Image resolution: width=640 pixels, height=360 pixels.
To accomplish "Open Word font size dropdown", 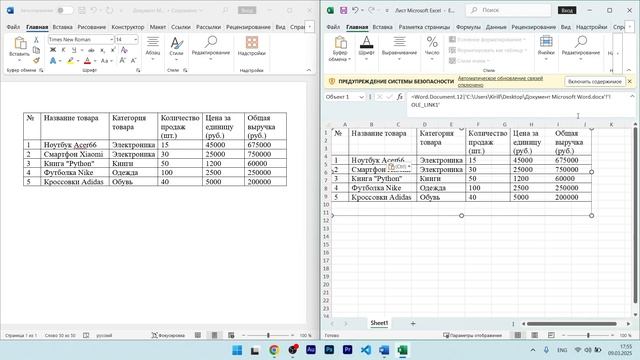I will (x=135, y=40).
